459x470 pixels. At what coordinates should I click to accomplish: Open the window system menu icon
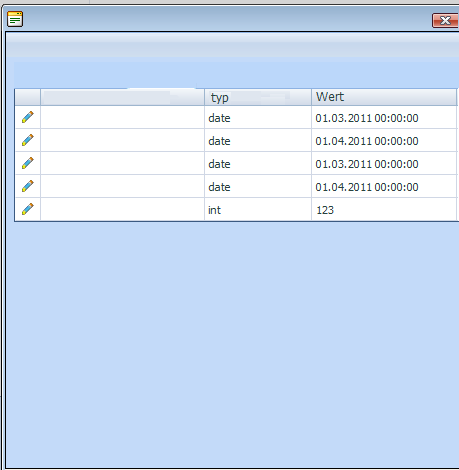(15, 19)
